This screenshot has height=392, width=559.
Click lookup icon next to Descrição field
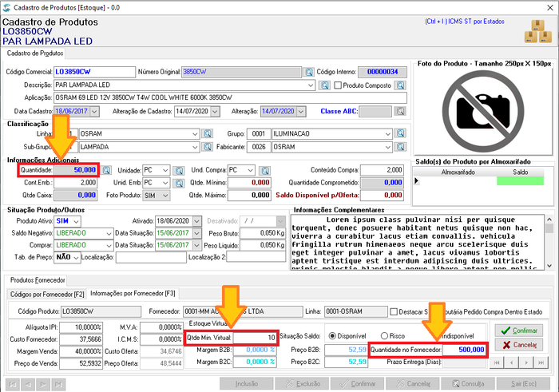324,85
